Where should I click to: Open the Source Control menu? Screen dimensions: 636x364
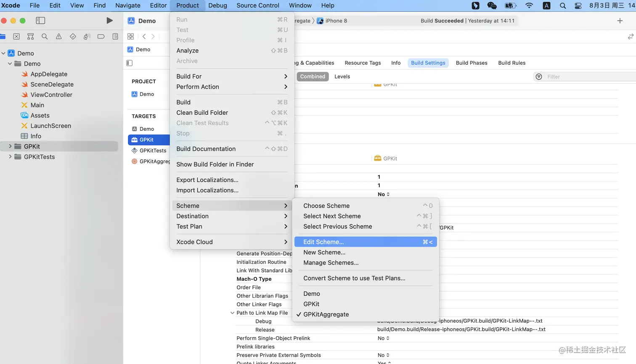[x=258, y=5]
